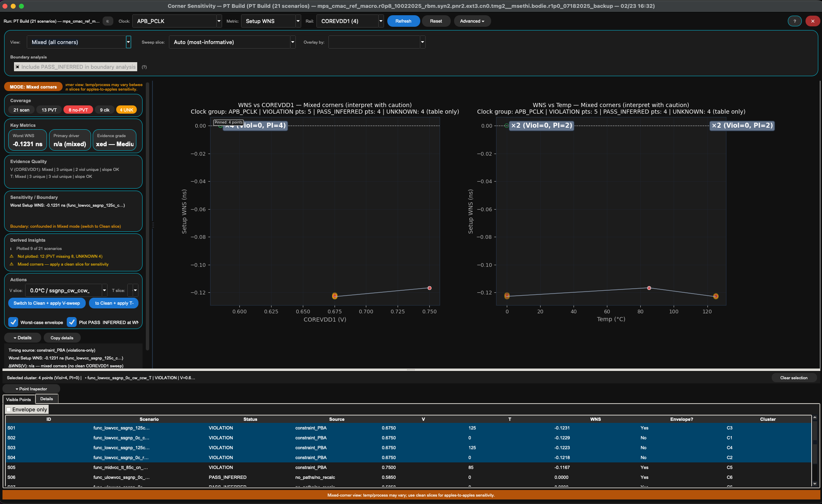Toggle the Worst-case envelope checkbox
Screen dimensions: 822x504
(x=14, y=322)
